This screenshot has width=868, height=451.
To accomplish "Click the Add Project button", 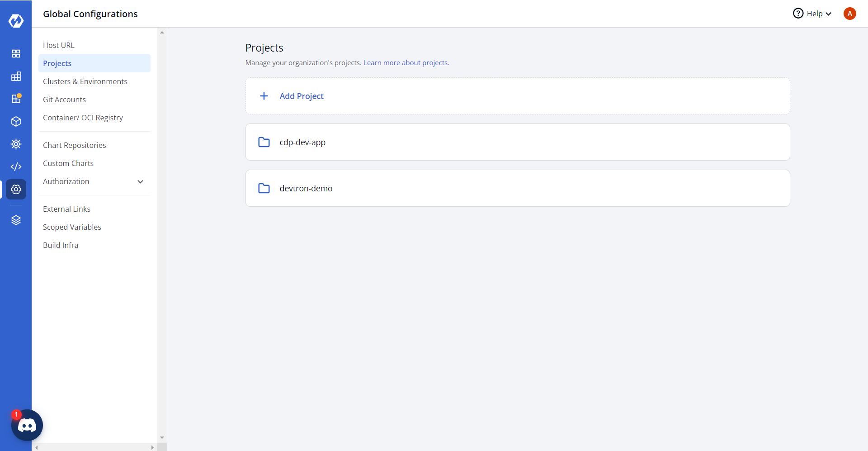I will click(x=301, y=96).
